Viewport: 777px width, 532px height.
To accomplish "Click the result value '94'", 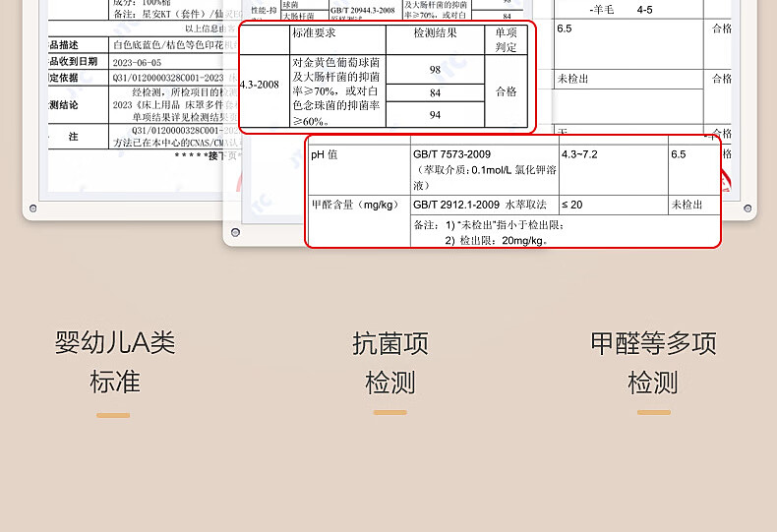I will (x=435, y=115).
